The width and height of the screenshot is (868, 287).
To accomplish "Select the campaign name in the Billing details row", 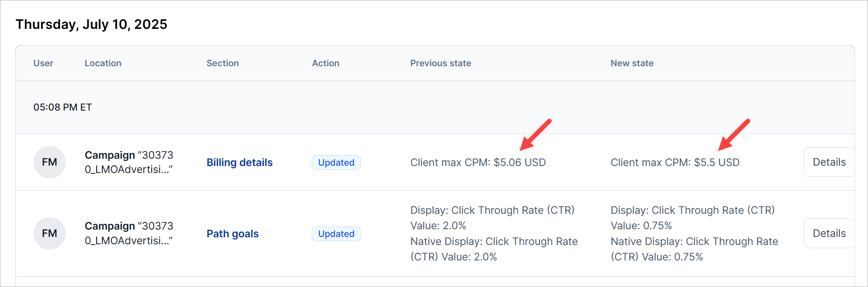I will 129,162.
